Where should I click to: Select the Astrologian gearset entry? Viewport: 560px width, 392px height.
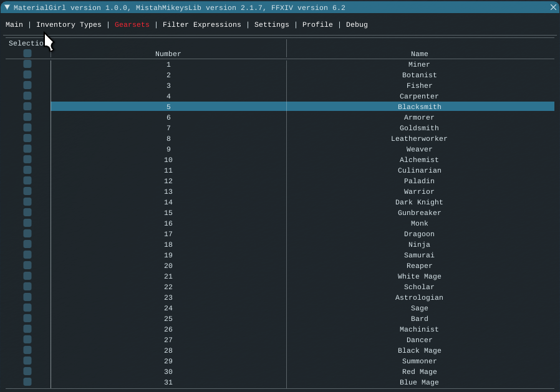point(419,298)
